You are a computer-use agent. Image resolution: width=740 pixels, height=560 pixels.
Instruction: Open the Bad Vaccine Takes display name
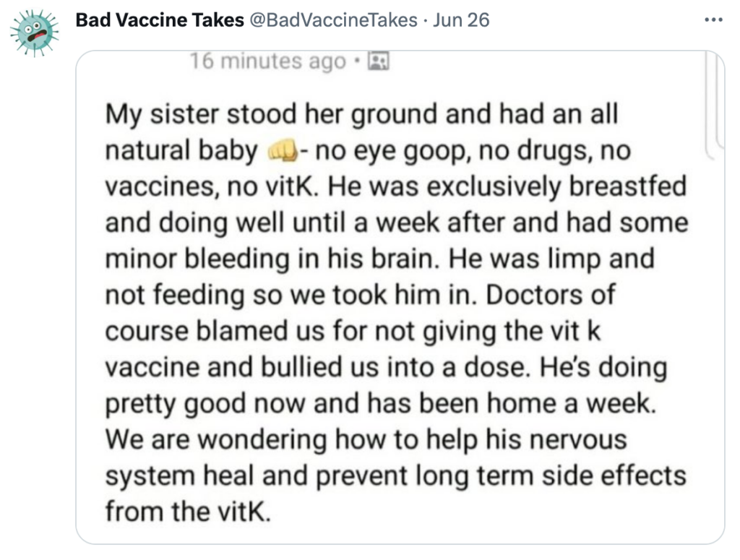click(x=160, y=20)
